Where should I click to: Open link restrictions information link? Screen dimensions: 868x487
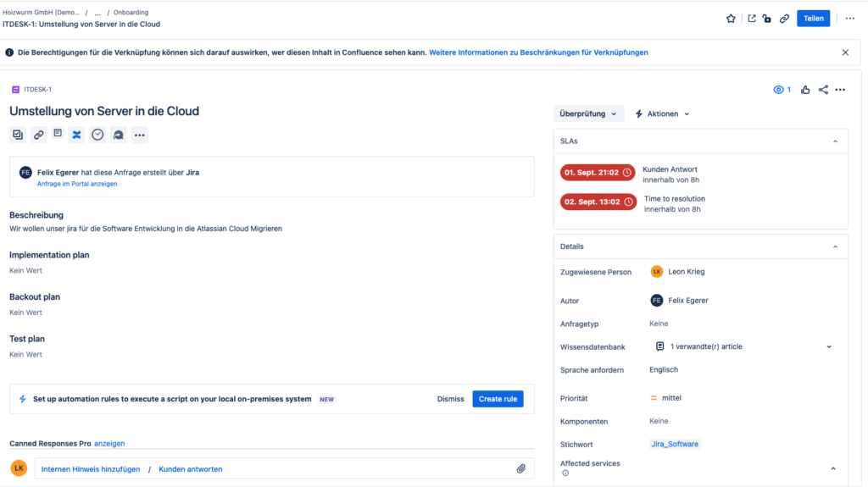(538, 53)
